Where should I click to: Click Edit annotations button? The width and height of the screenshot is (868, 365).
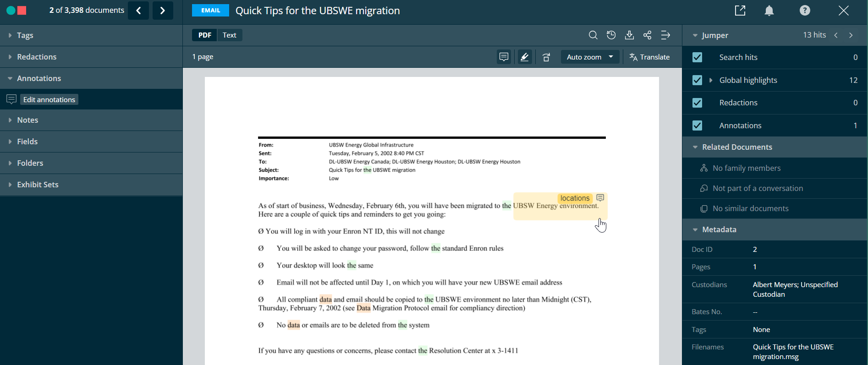coord(49,99)
